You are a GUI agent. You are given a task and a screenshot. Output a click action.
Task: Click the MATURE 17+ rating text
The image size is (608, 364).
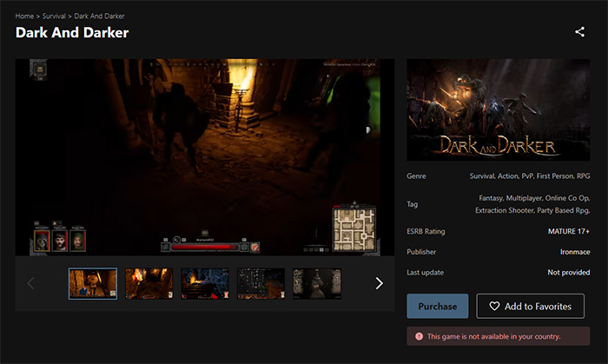point(569,231)
